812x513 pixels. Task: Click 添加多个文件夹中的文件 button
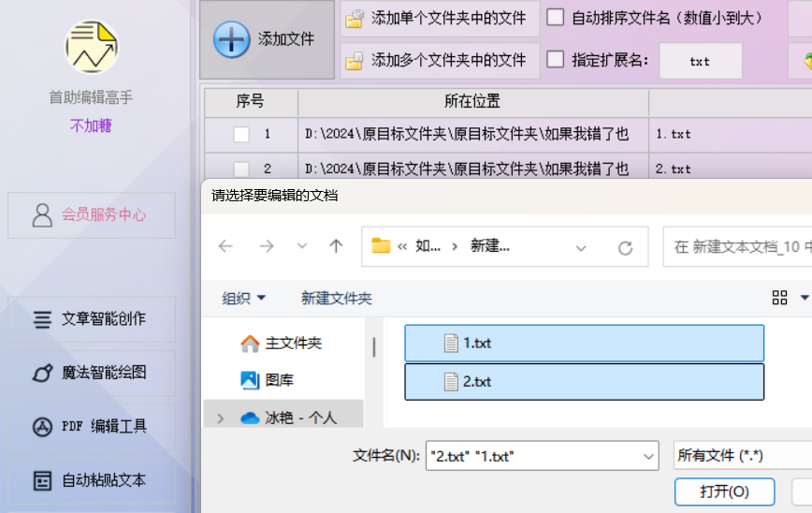pos(440,61)
